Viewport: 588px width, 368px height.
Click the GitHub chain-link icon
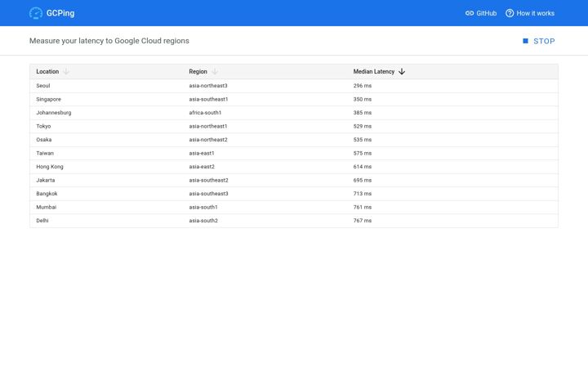(470, 13)
